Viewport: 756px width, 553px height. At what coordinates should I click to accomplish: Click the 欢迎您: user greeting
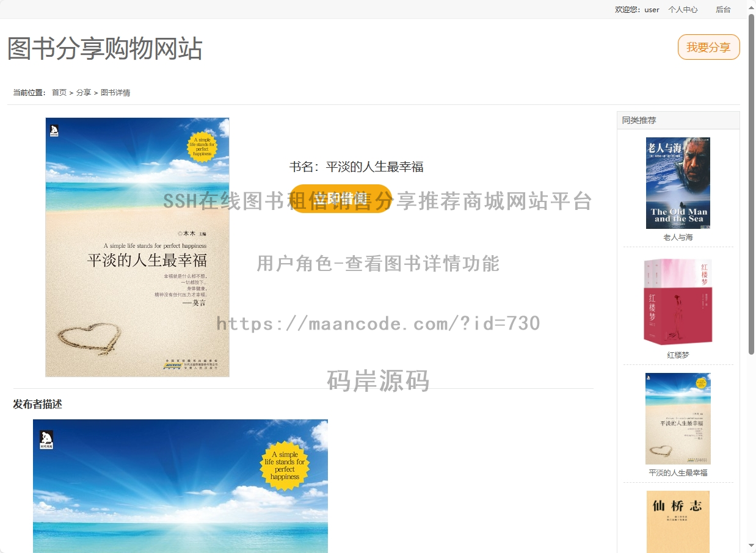[637, 10]
